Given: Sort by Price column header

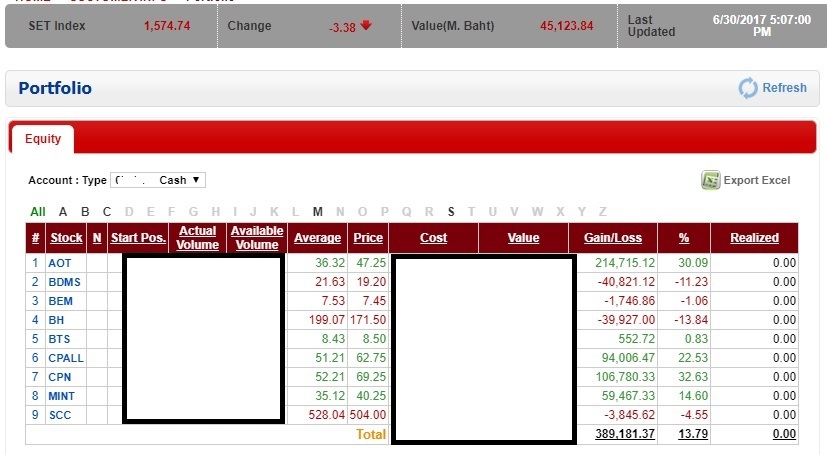Looking at the screenshot, I should [368, 238].
